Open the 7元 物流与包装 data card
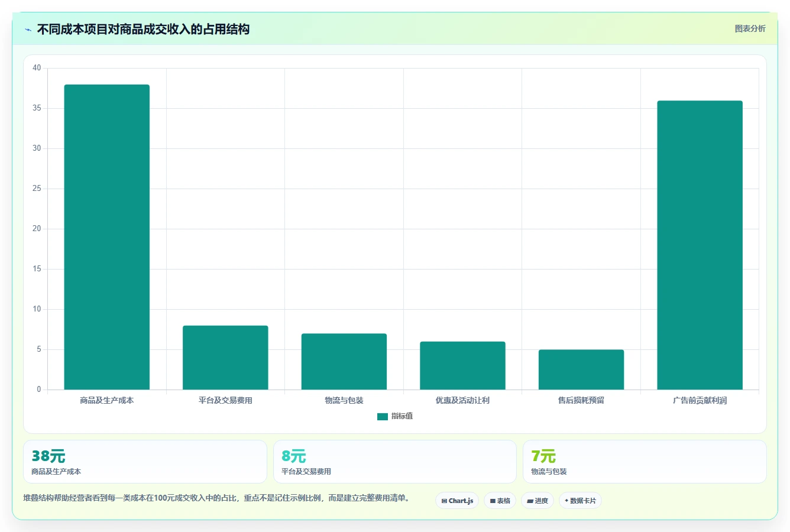The width and height of the screenshot is (790, 532). (x=645, y=462)
